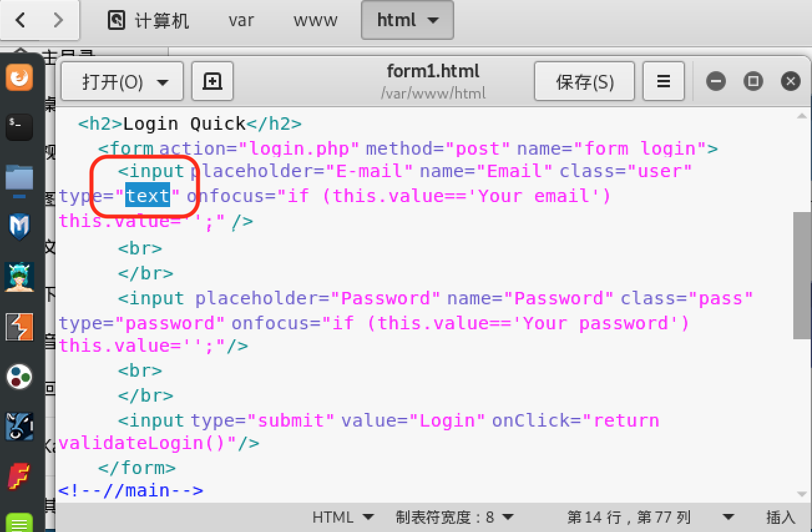Select the var path segment

pos(241,20)
